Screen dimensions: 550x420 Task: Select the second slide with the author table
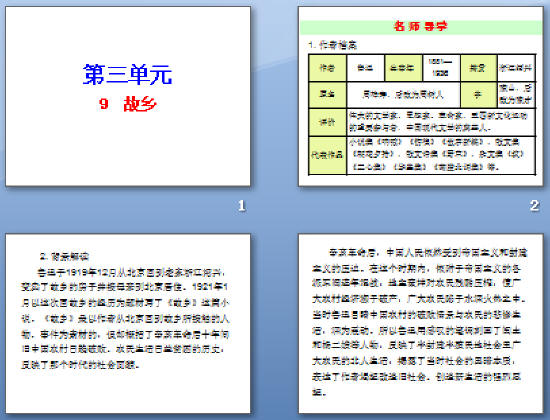coord(421,96)
